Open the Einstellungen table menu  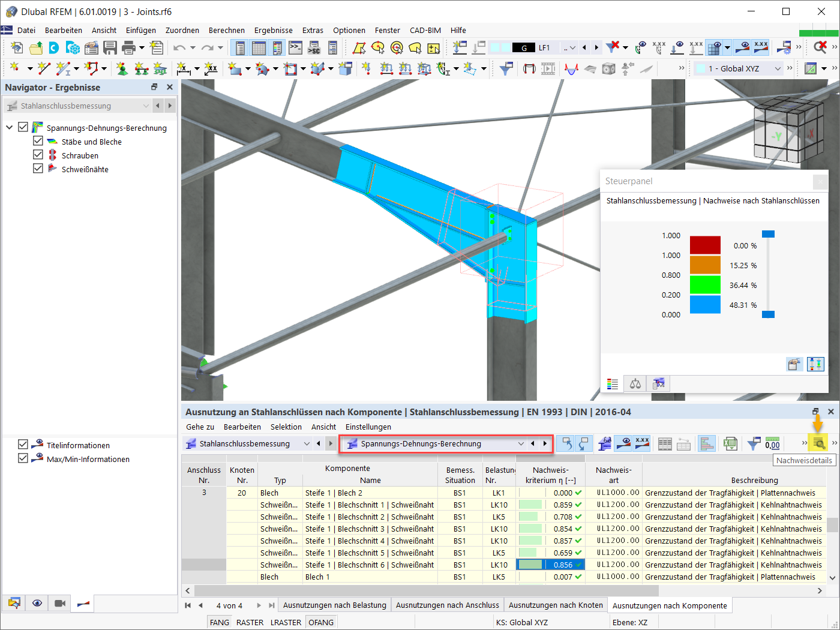click(368, 427)
